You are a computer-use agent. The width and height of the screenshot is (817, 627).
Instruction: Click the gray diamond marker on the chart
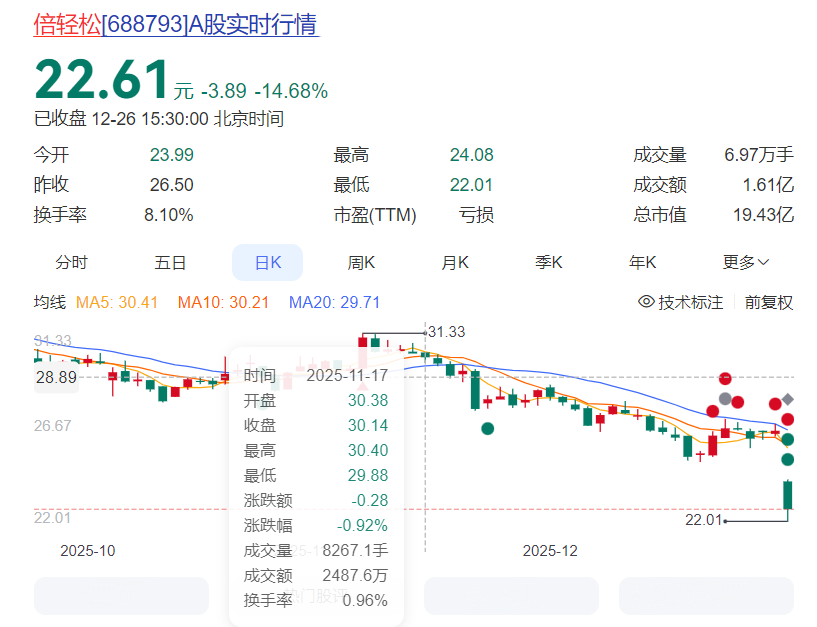[x=788, y=399]
